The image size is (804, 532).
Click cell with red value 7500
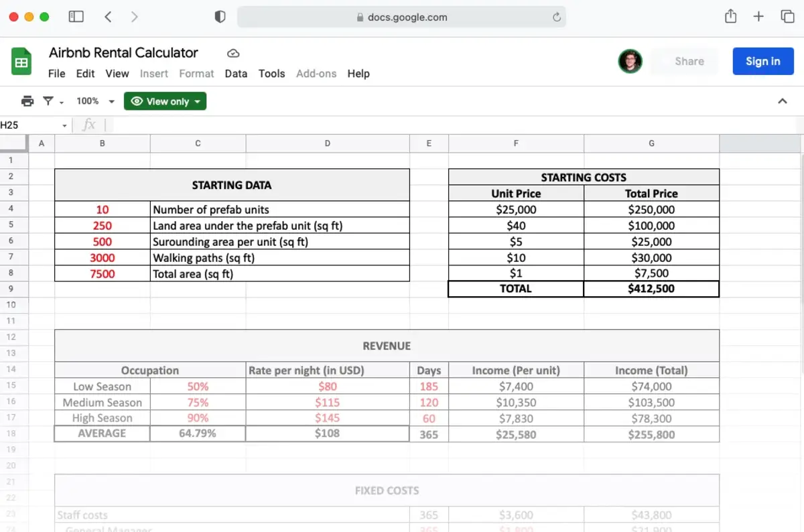(103, 273)
